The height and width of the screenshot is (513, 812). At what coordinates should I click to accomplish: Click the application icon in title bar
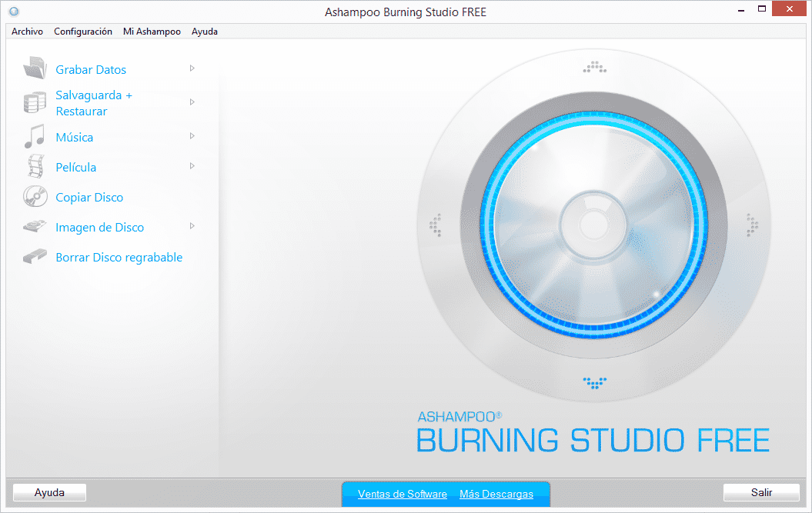(x=13, y=12)
